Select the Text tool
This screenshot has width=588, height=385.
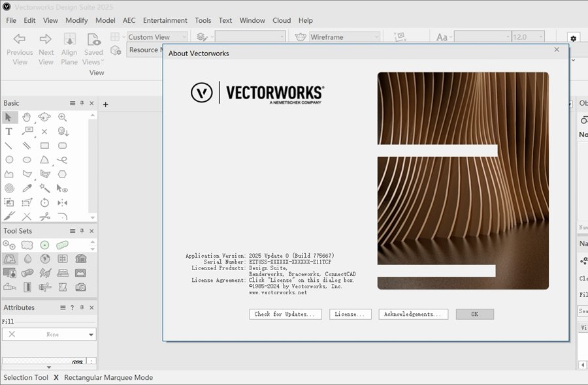tap(9, 131)
